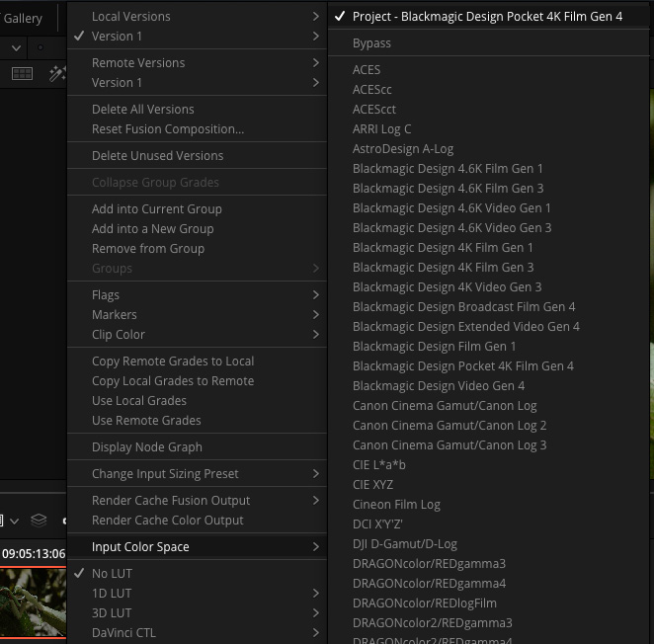The width and height of the screenshot is (654, 644).
Task: Select Blackmagic Design Extended Video Gen 4
Action: tap(488, 327)
